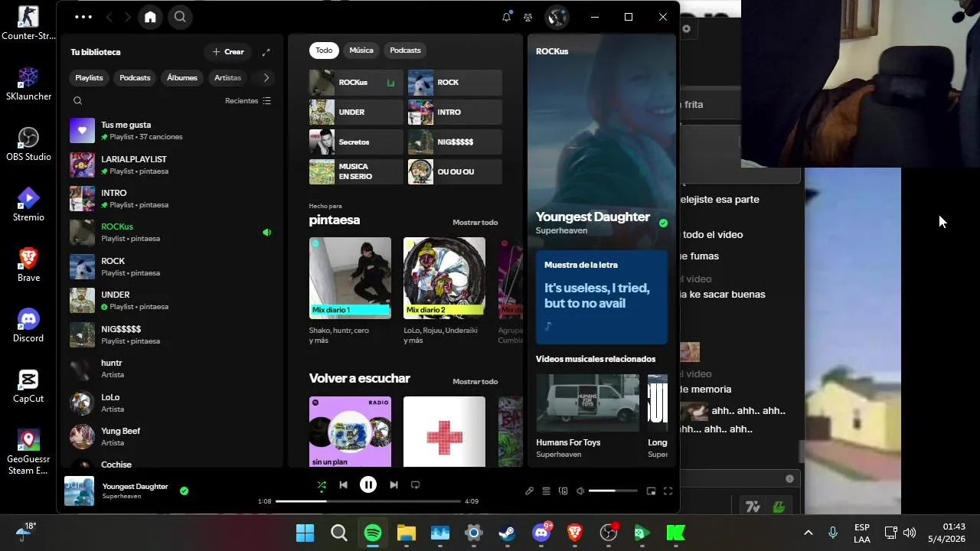Open the Muestra de la letra lyrics card

(x=602, y=297)
